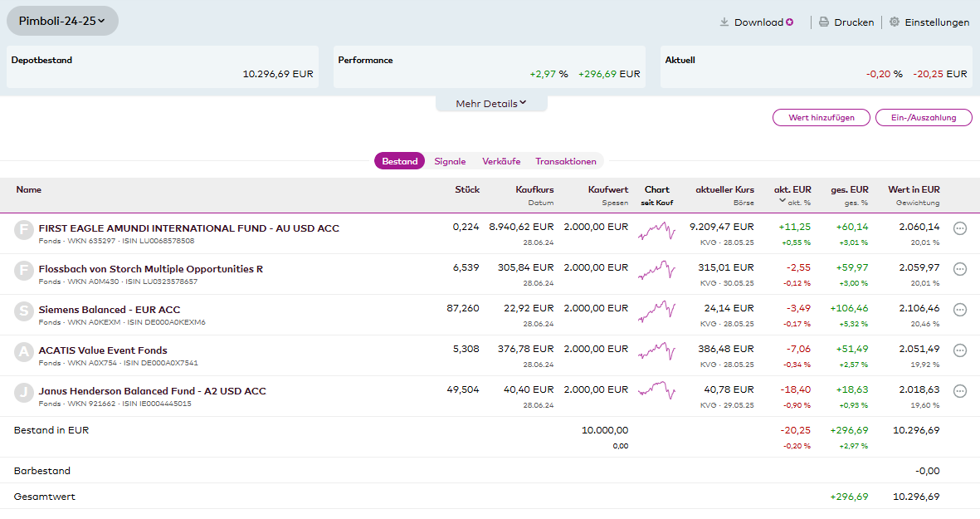Open options menu for Flossbach von Storch row
980x519 pixels.
pyautogui.click(x=960, y=269)
